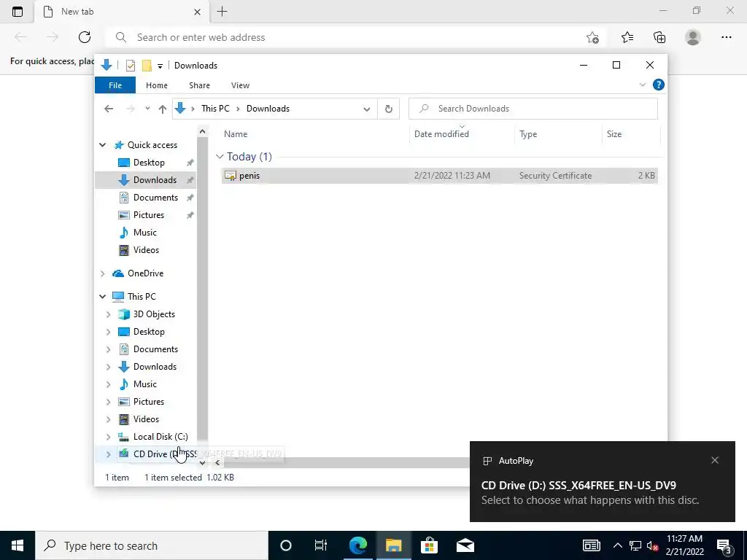
Task: Open Microsoft Store from the taskbar
Action: (429, 545)
